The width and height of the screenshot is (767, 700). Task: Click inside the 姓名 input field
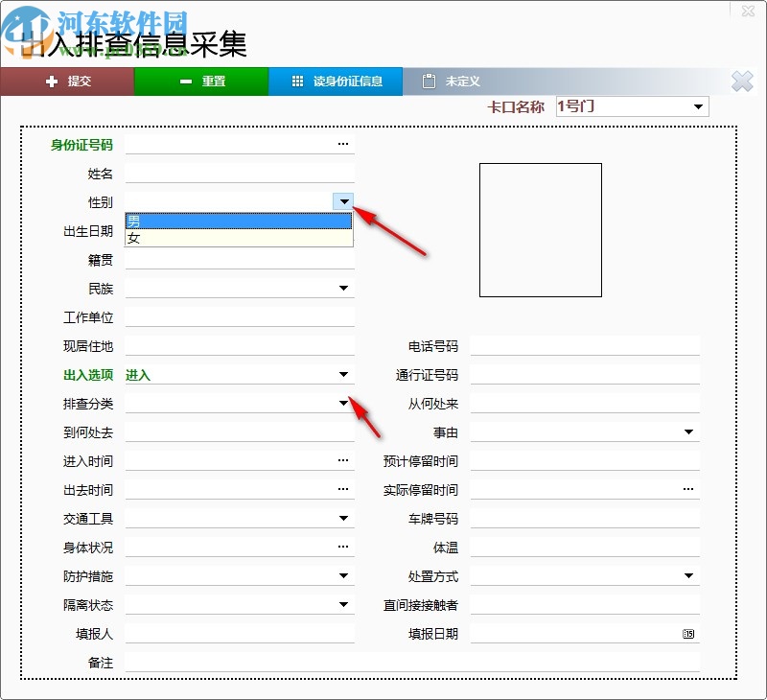point(240,174)
